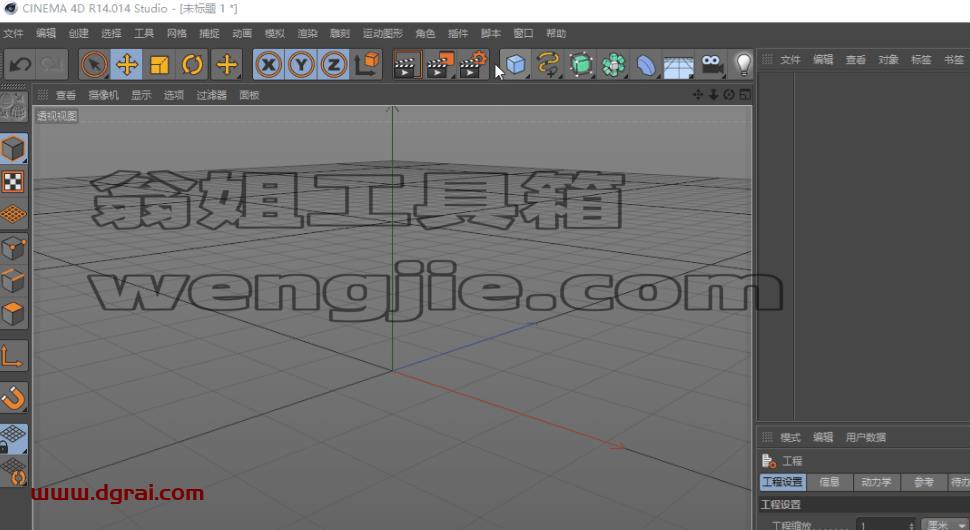Open viewport 查看 menu
This screenshot has height=530, width=970.
(x=66, y=95)
